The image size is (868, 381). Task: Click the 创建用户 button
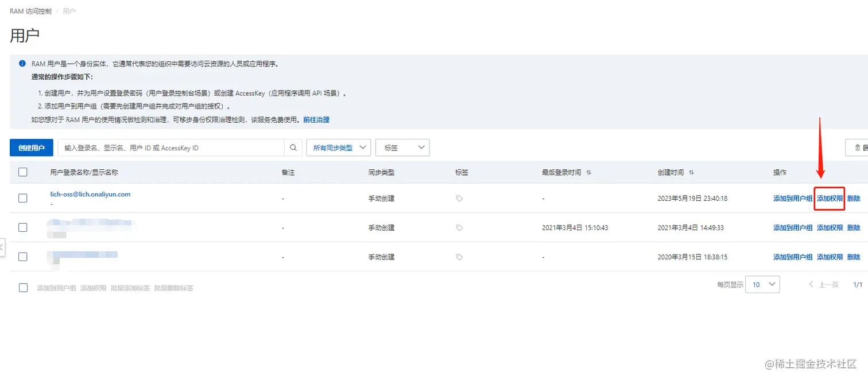[x=31, y=147]
